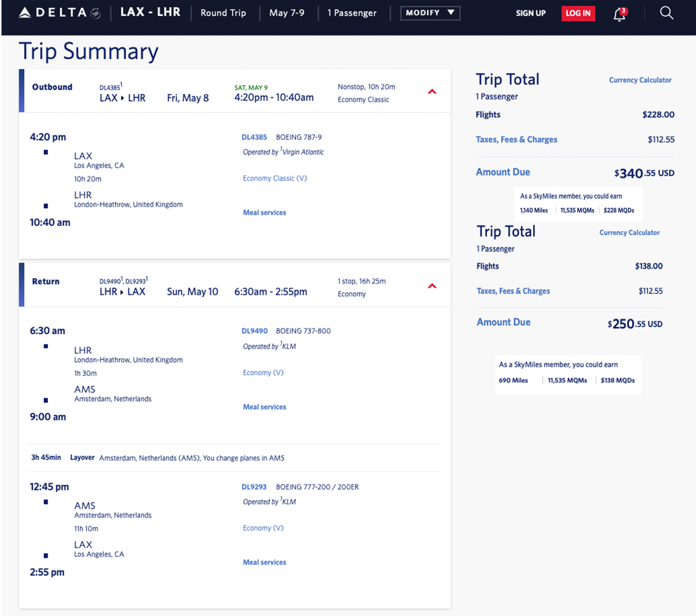Screen dimensions: 696x616
Task: Open the May 7-9 dates in header
Action: point(287,13)
